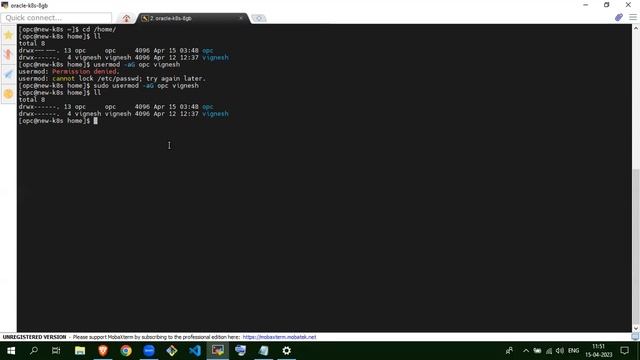The image size is (640, 360).
Task: Open Windows Settings gear from the taskbar
Action: pos(287,351)
